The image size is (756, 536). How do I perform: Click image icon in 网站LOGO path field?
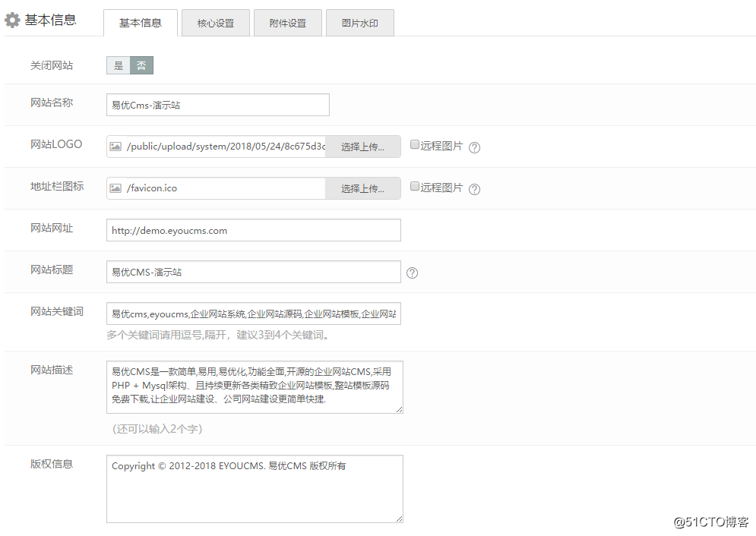tap(115, 147)
